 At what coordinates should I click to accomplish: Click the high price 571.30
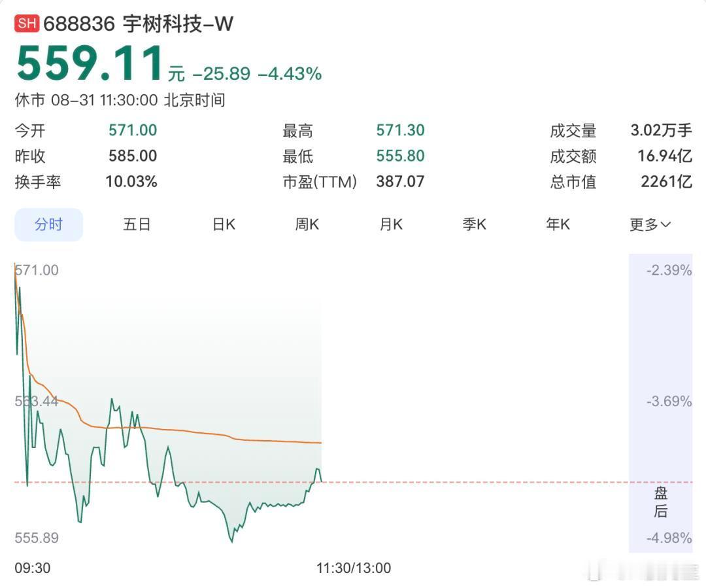(401, 130)
